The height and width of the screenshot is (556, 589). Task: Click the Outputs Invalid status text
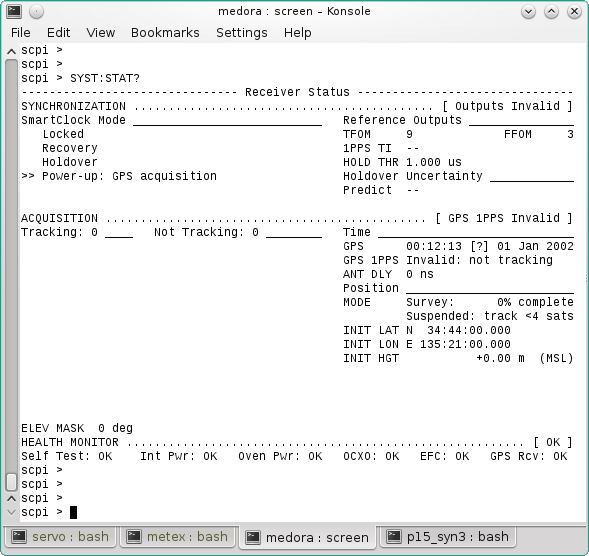coord(507,106)
